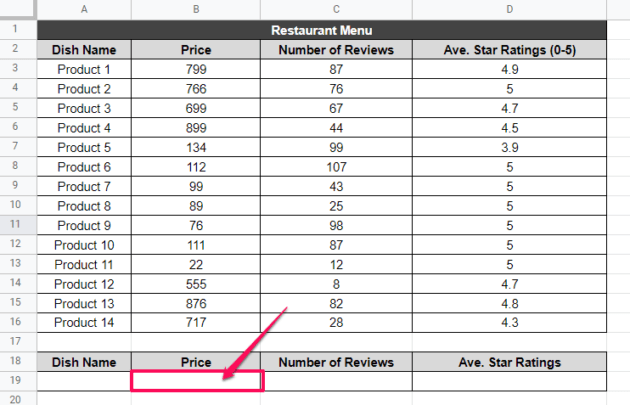Click column D header
Viewport: 630px width, 405px height.
click(509, 10)
